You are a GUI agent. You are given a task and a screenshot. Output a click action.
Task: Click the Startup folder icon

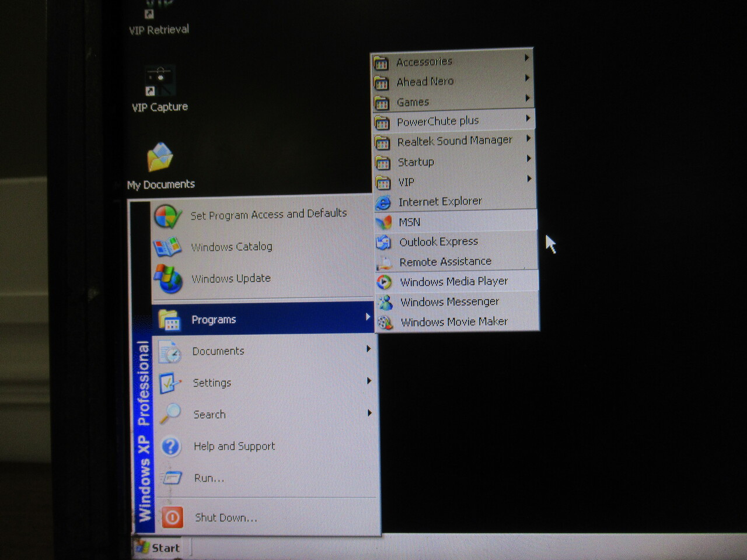(383, 163)
